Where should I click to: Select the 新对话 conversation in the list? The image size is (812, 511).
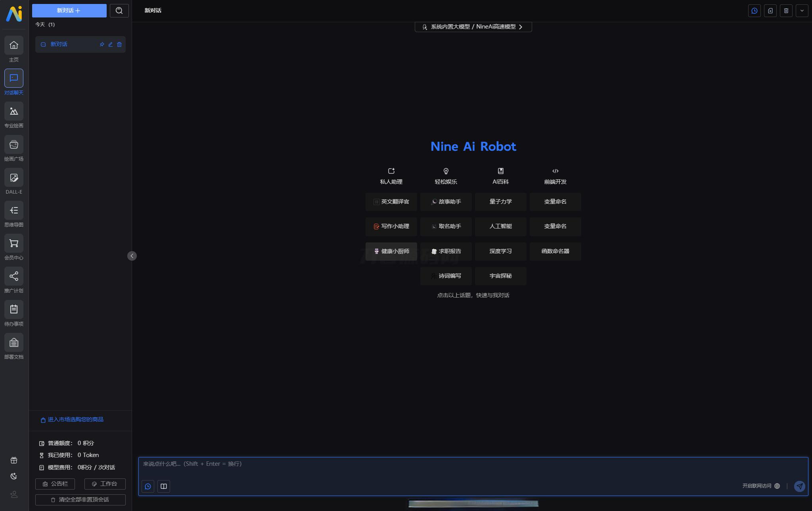click(x=80, y=44)
